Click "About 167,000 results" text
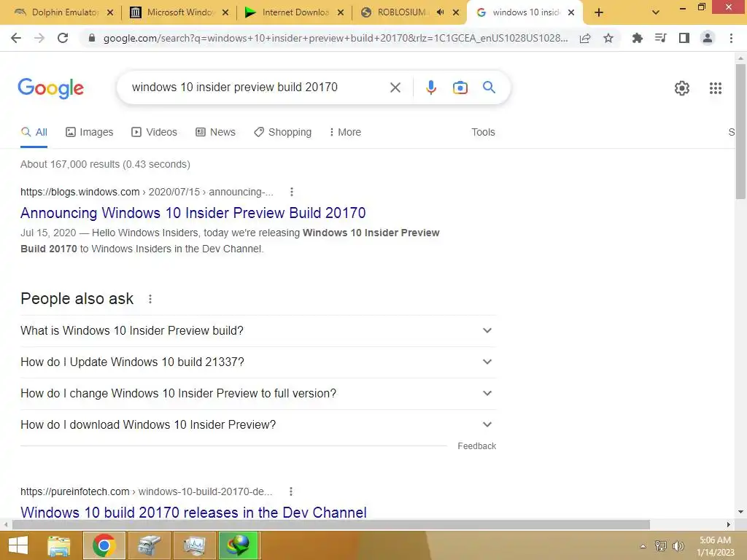Screen dimensions: 747x560 tap(70, 164)
